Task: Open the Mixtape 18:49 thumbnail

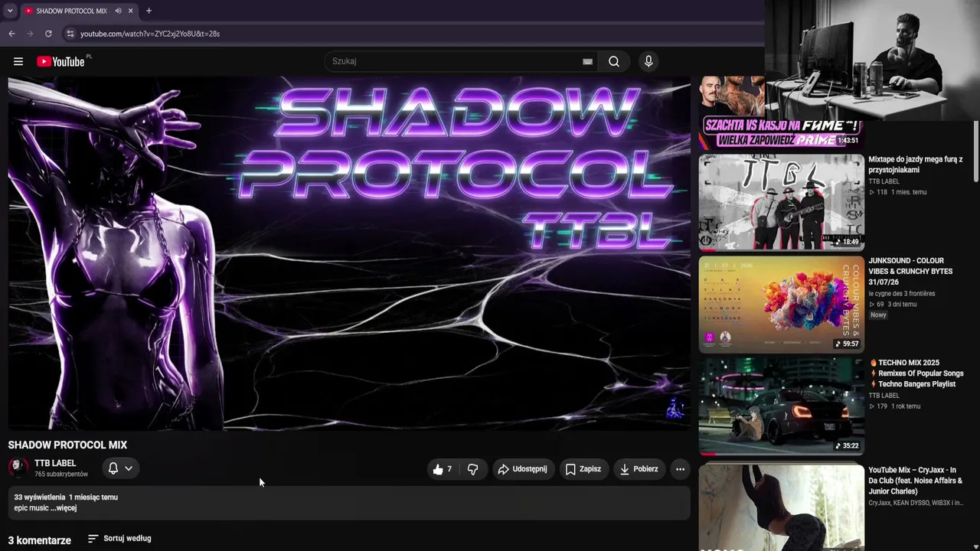Action: pos(781,203)
